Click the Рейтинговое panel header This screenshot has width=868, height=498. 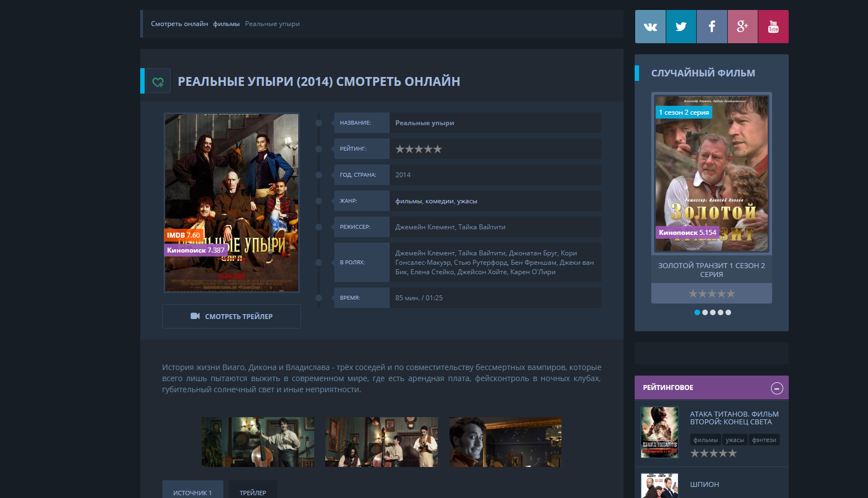coord(712,388)
